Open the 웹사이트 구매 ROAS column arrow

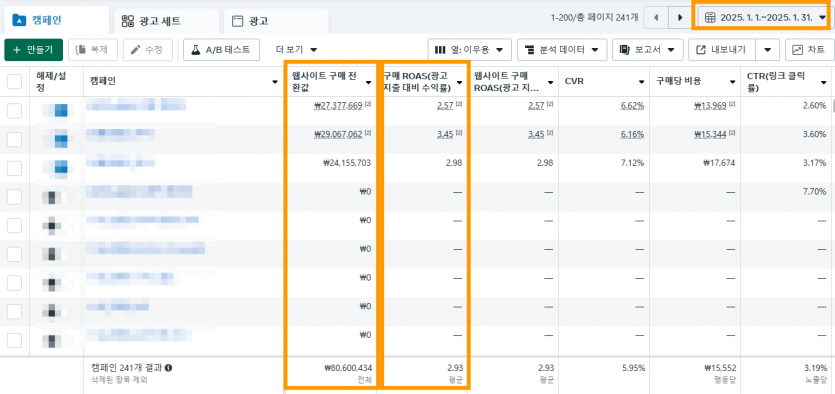pos(550,82)
